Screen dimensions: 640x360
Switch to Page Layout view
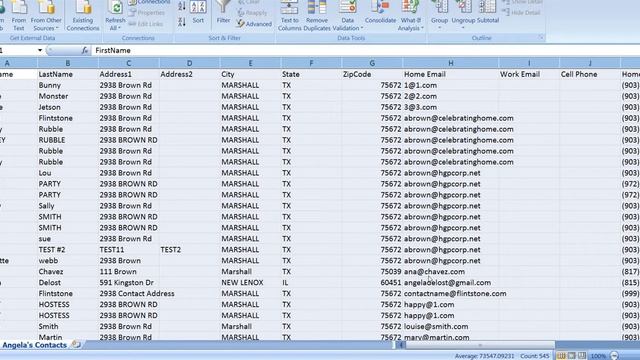click(x=572, y=356)
